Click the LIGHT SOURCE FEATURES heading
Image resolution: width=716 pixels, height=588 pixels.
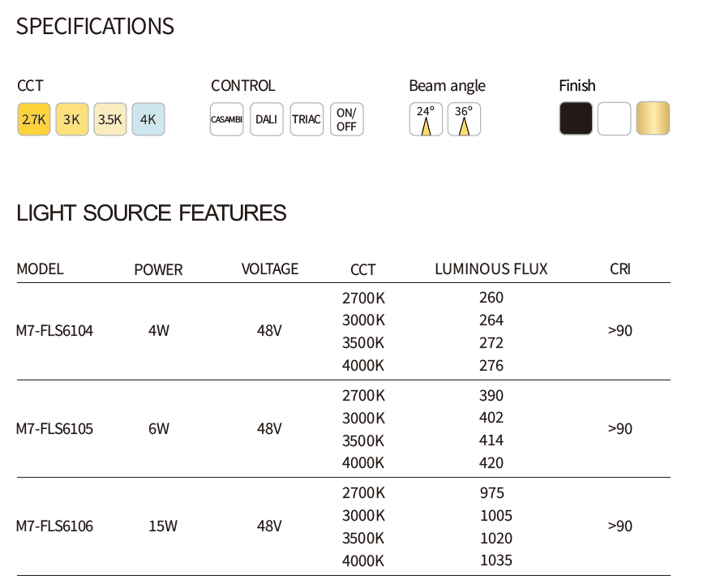(152, 213)
